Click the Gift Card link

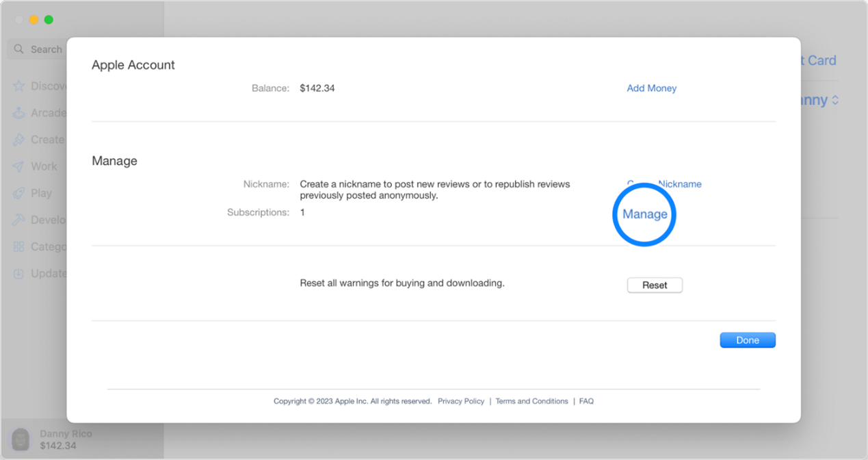pos(818,60)
